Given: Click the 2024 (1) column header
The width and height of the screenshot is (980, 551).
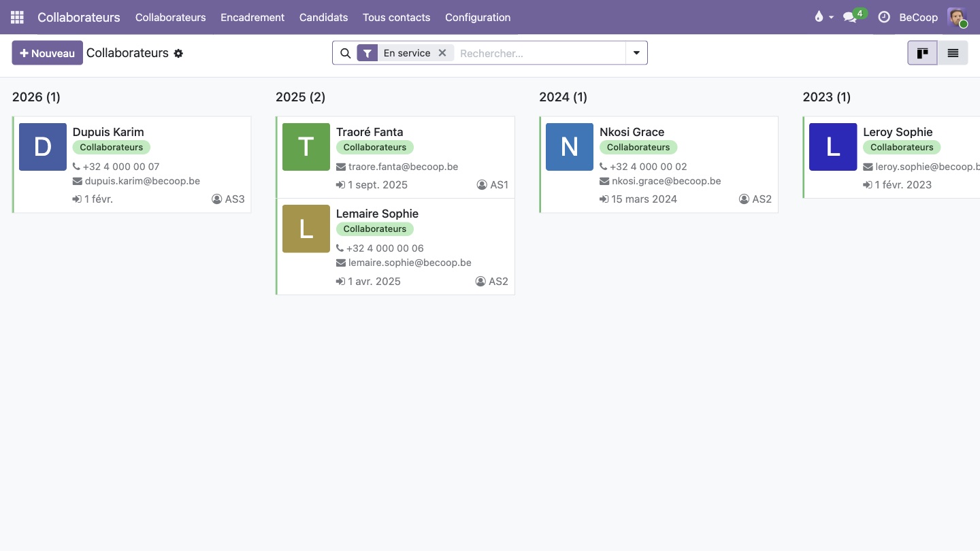Looking at the screenshot, I should (x=563, y=97).
